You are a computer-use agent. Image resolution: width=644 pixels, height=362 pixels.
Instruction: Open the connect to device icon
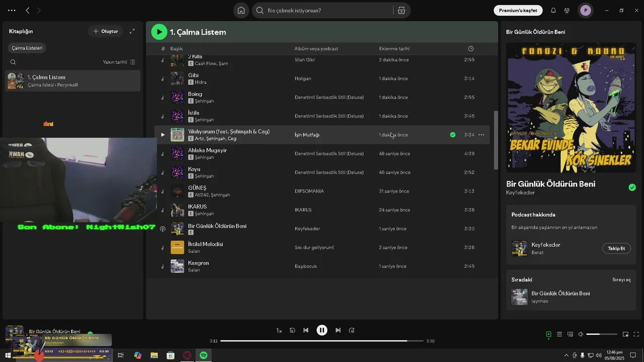coord(570,334)
